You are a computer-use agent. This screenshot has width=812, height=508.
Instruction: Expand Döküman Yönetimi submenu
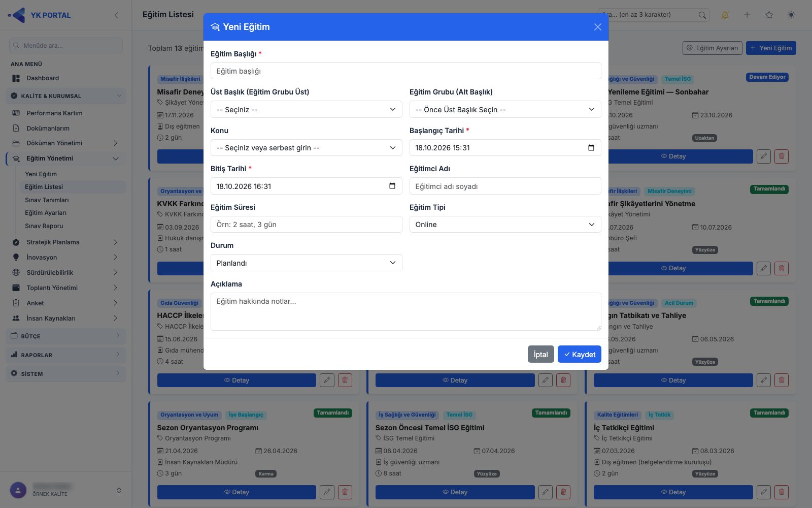coord(66,143)
